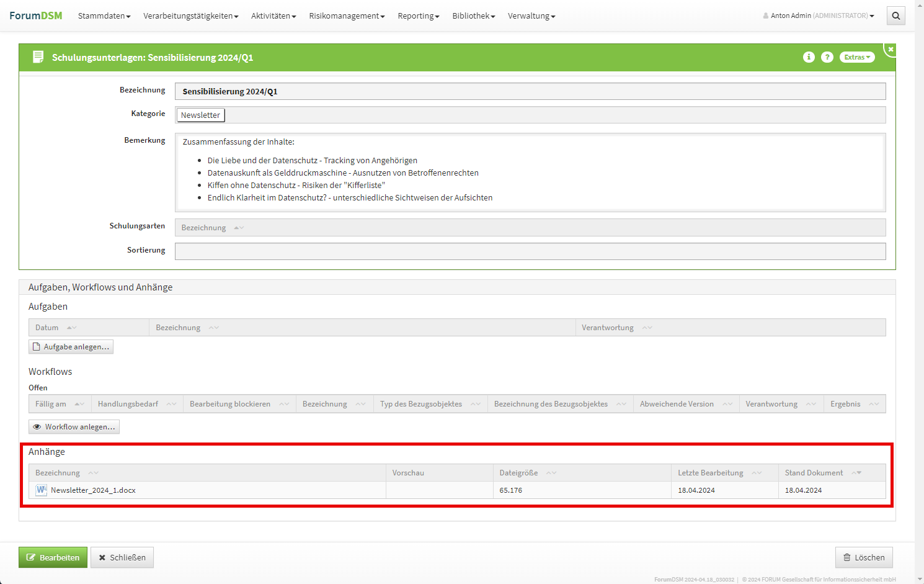Open the Bibliothek menu
924x584 pixels.
click(x=473, y=16)
